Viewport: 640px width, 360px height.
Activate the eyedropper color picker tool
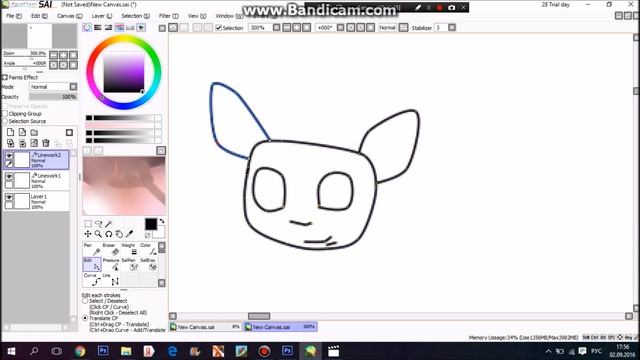[x=129, y=234]
